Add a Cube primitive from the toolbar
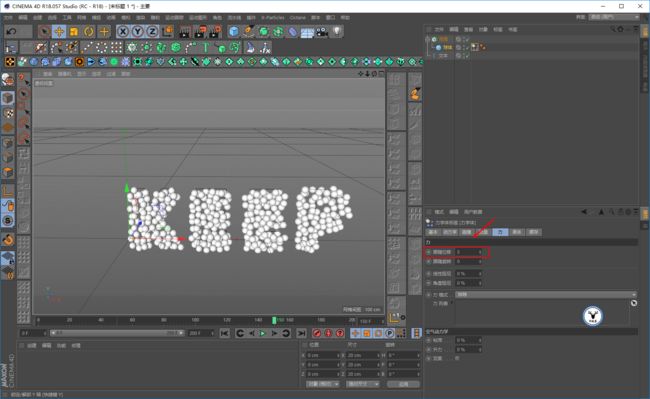 234,31
